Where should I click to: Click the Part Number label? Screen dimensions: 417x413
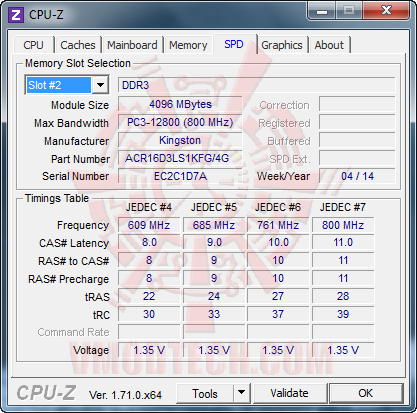coord(80,159)
